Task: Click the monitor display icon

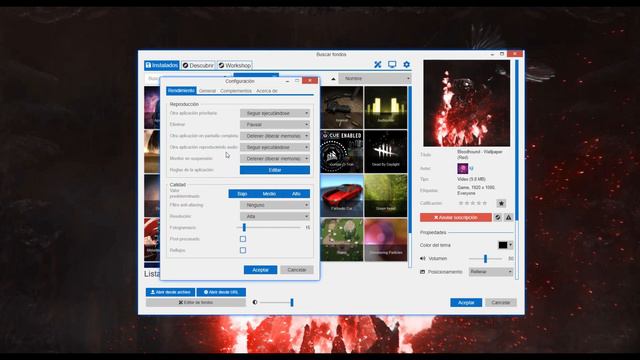Action: coord(392,64)
